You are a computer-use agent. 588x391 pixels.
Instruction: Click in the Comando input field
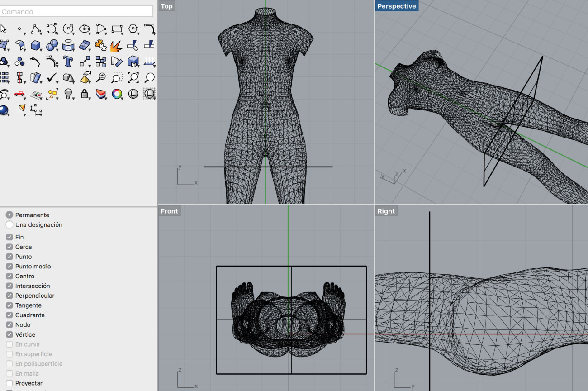coord(76,11)
